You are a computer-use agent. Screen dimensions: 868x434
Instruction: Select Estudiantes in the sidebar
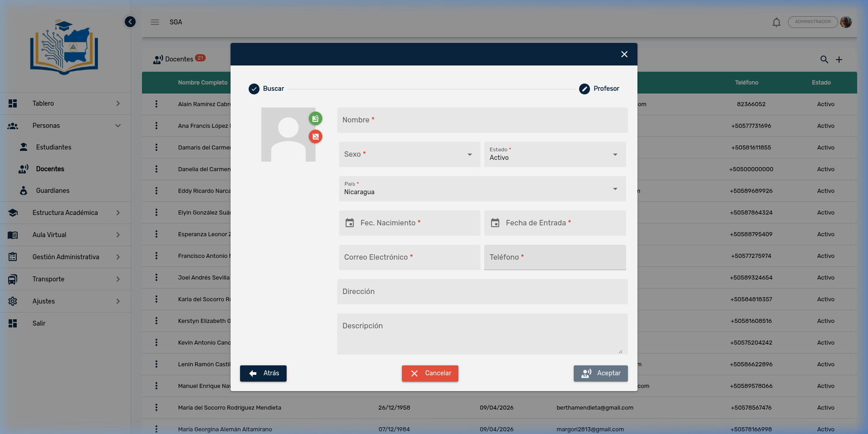[x=53, y=147]
